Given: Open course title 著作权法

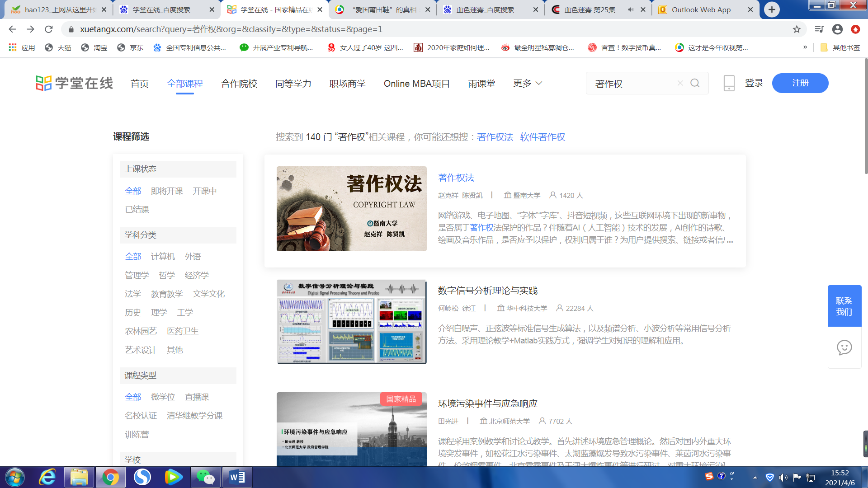Looking at the screenshot, I should [x=456, y=178].
